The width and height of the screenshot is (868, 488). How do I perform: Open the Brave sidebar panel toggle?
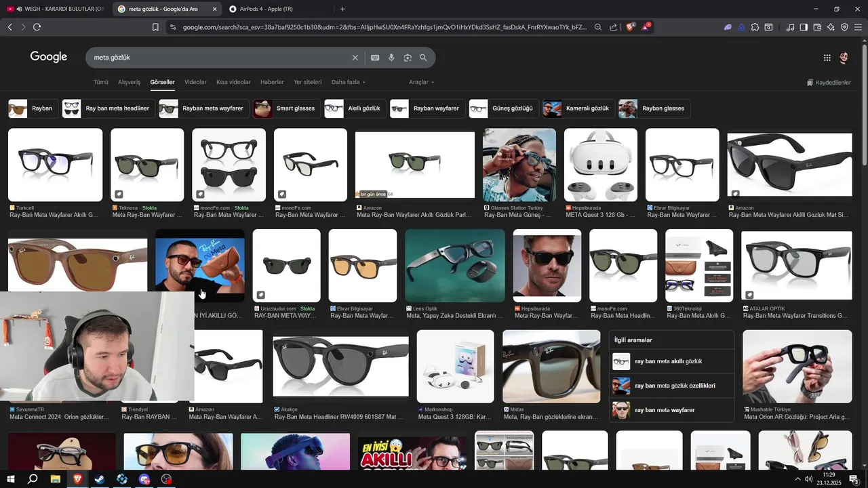click(x=804, y=27)
